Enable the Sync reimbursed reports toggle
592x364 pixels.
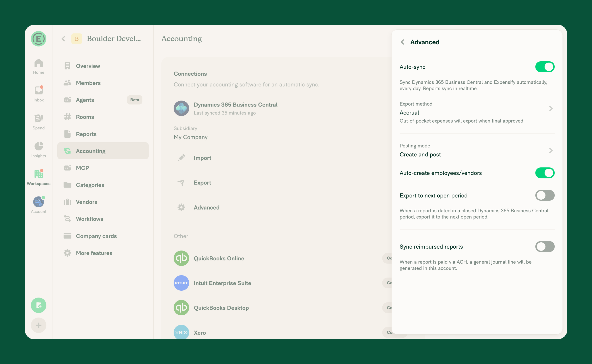click(x=545, y=246)
